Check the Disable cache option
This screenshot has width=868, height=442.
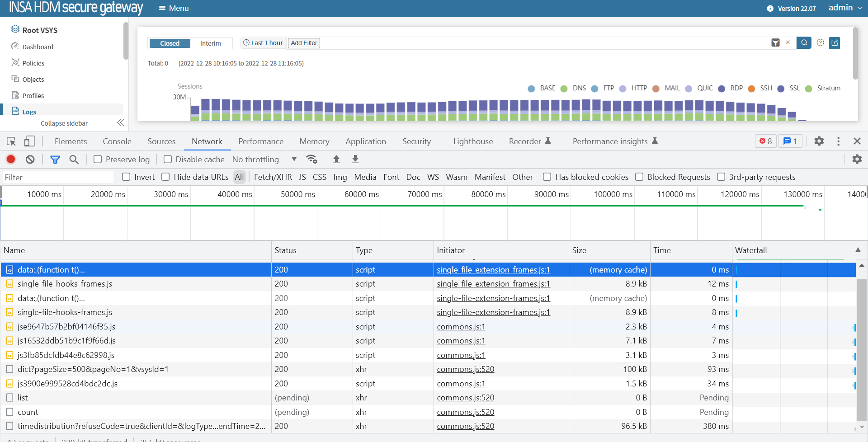(168, 159)
